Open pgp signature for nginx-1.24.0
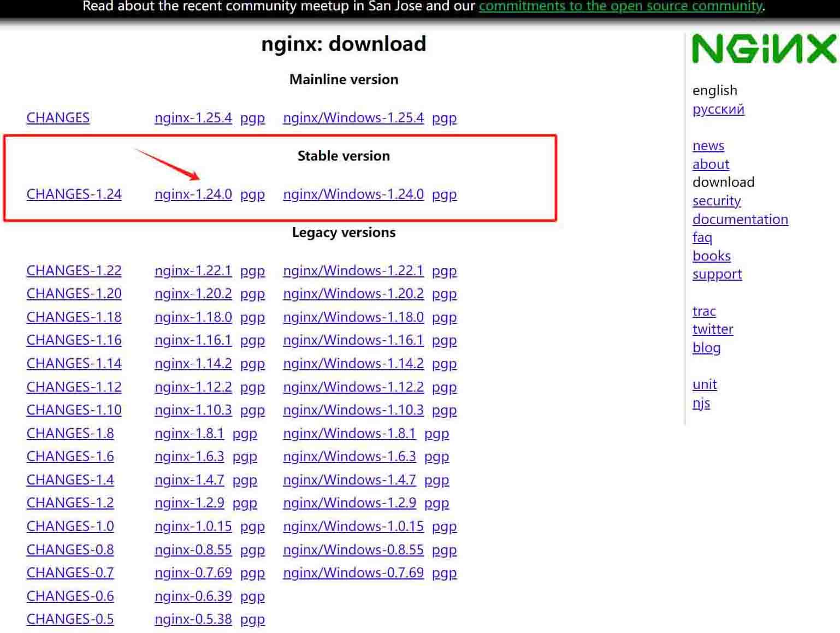The width and height of the screenshot is (840, 633). click(x=252, y=194)
